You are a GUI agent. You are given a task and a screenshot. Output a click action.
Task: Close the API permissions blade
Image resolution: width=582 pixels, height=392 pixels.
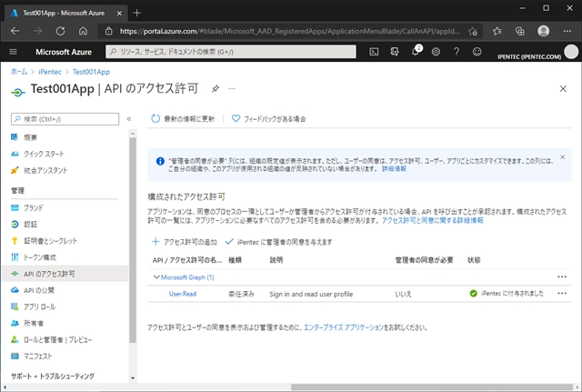563,89
